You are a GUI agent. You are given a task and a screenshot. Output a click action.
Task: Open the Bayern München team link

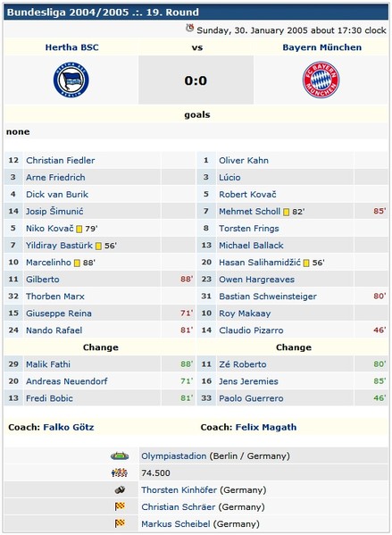(321, 47)
